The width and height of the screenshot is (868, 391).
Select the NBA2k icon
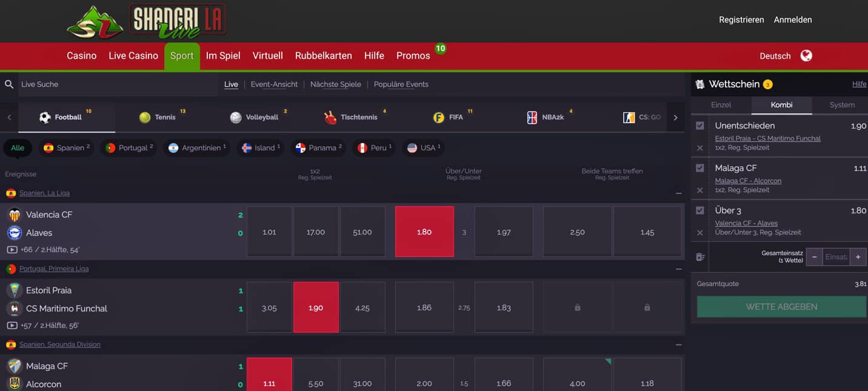coord(532,118)
